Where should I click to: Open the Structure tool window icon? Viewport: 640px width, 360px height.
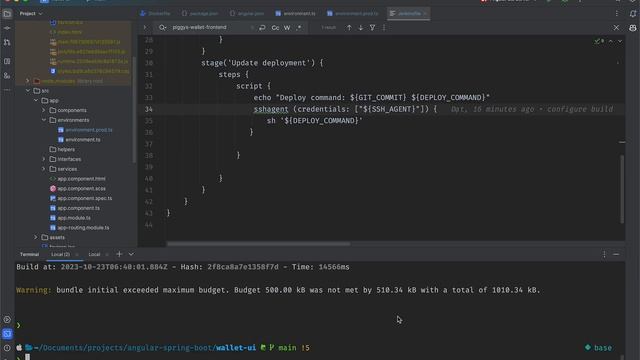coord(7,61)
